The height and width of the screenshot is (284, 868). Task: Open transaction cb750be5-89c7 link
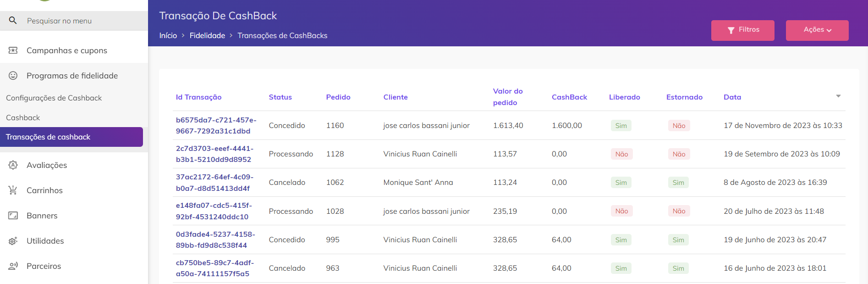(215, 268)
